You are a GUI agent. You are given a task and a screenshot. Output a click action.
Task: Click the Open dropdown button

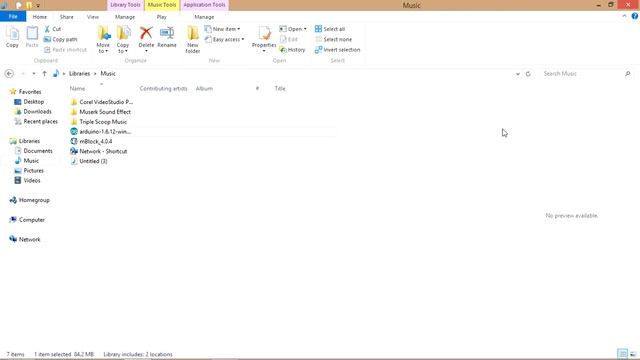(293, 29)
